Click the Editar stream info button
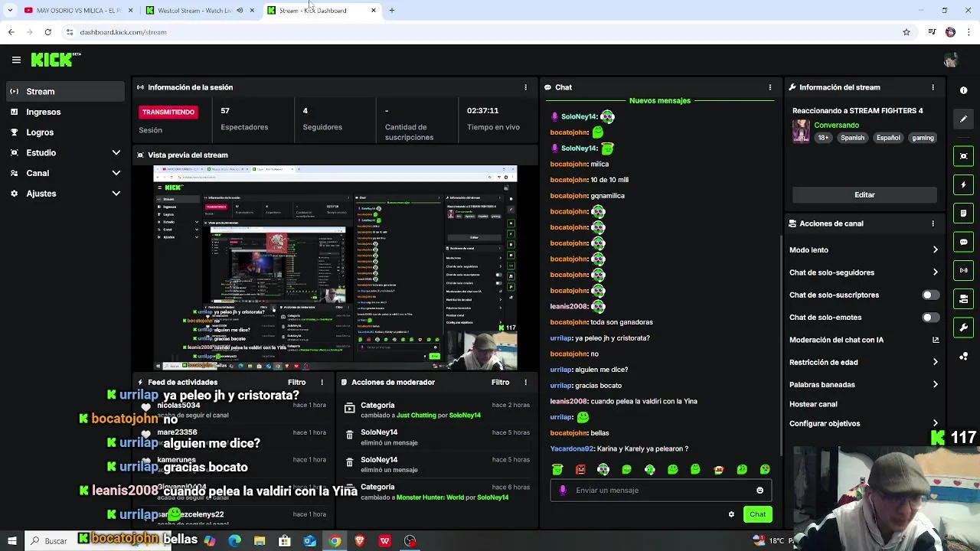Viewport: 980px width, 551px height. click(864, 194)
